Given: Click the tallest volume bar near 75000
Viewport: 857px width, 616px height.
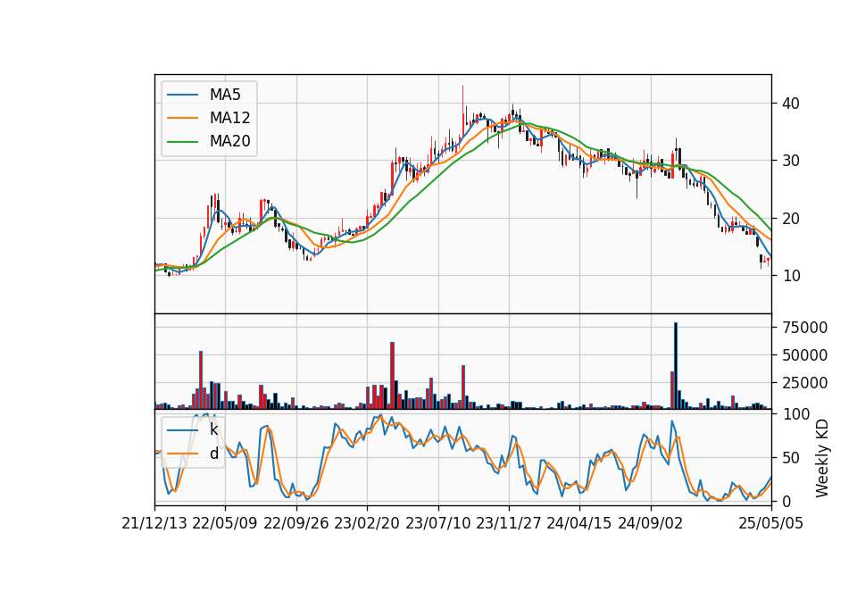Looking at the screenshot, I should (x=676, y=366).
